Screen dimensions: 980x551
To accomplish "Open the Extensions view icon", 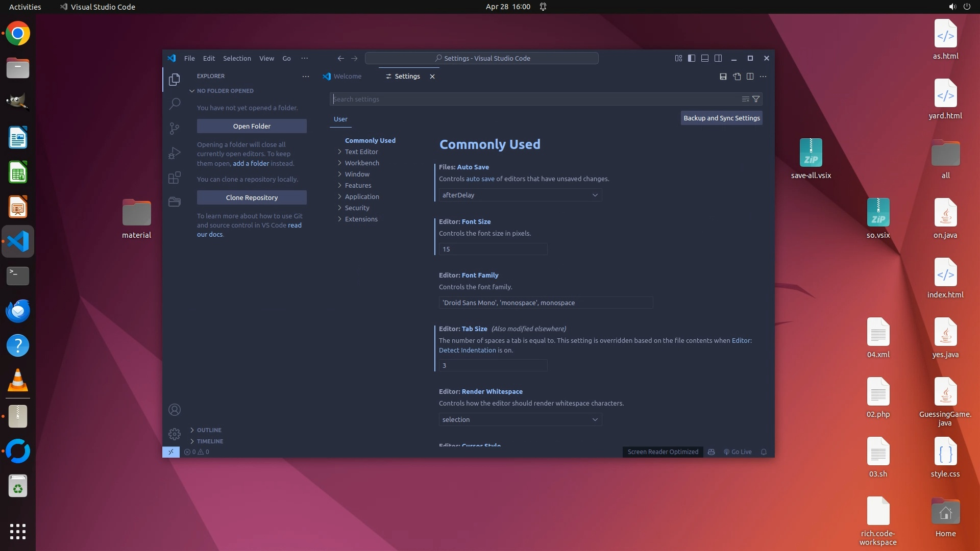I will click(175, 178).
